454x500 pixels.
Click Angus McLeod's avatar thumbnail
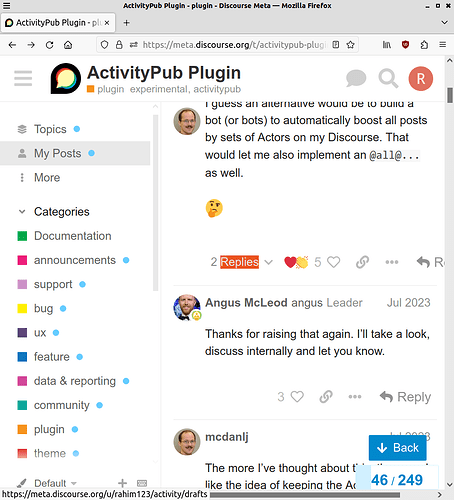click(187, 307)
